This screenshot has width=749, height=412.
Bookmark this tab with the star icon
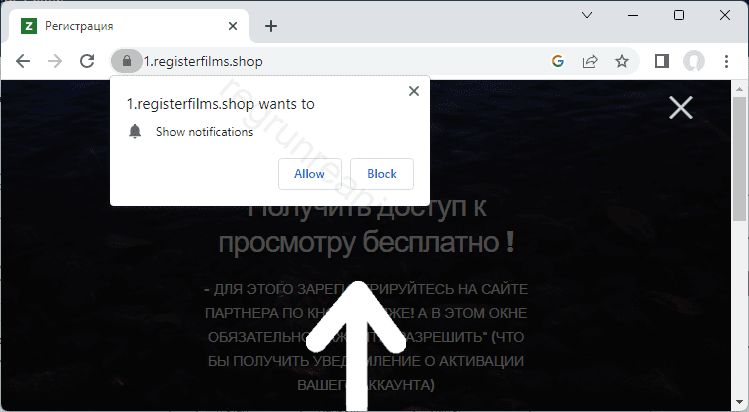click(622, 61)
